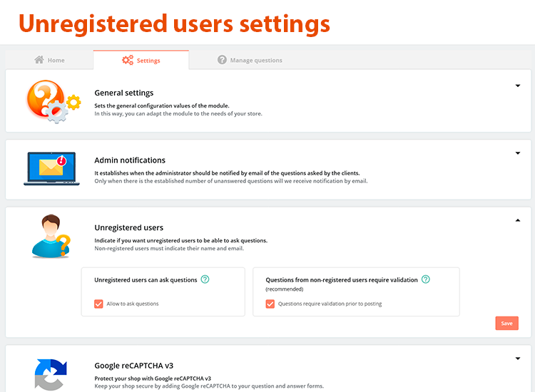535x392 pixels.
Task: Click the Unregistered users avatar icon
Action: 51,236
